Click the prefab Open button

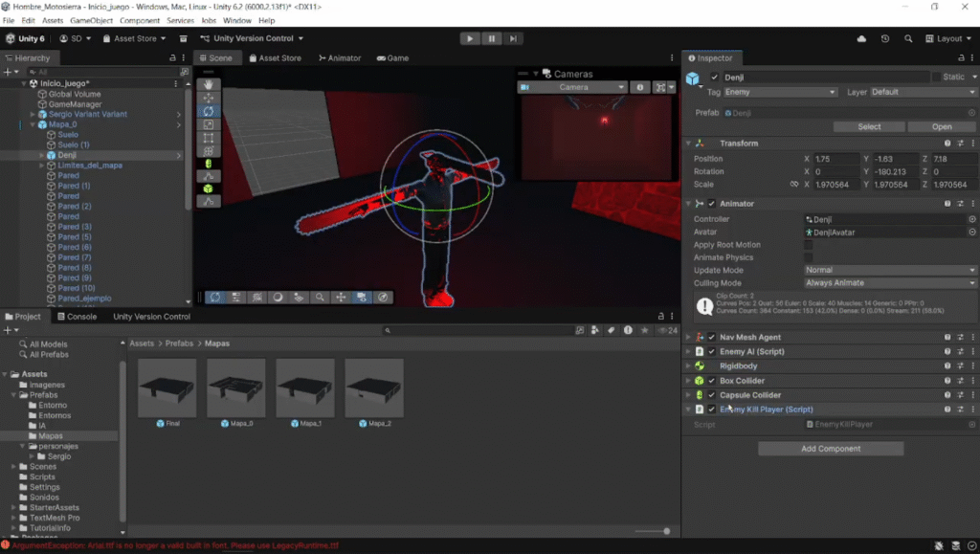tap(942, 126)
